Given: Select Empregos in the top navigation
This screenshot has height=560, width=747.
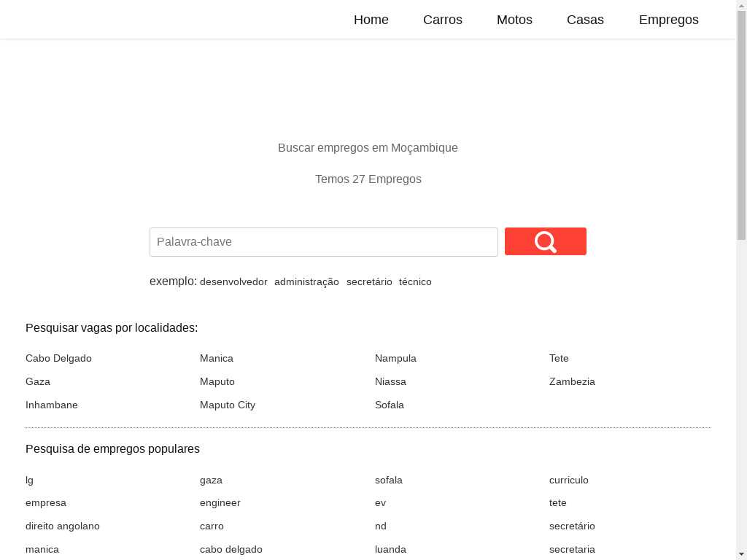Looking at the screenshot, I should (x=668, y=20).
